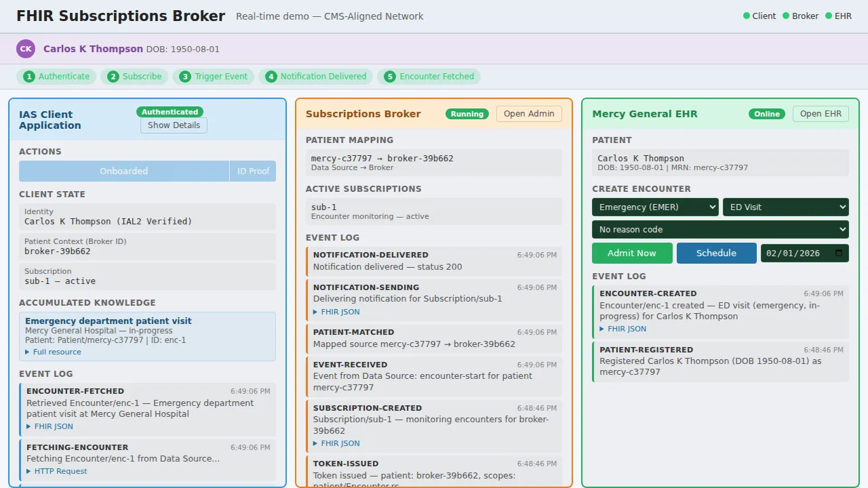Image resolution: width=868 pixels, height=488 pixels.
Task: Open Admin for the Subscriptions Broker
Action: (x=529, y=114)
